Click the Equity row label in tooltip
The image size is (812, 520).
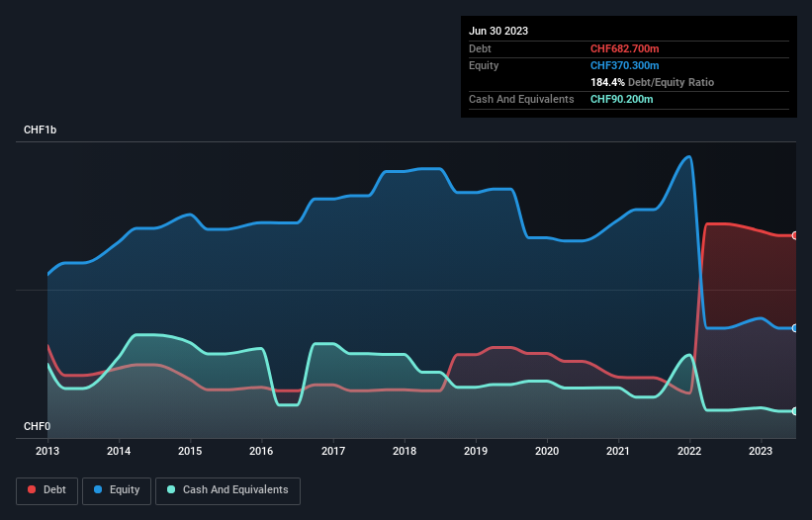click(x=484, y=65)
